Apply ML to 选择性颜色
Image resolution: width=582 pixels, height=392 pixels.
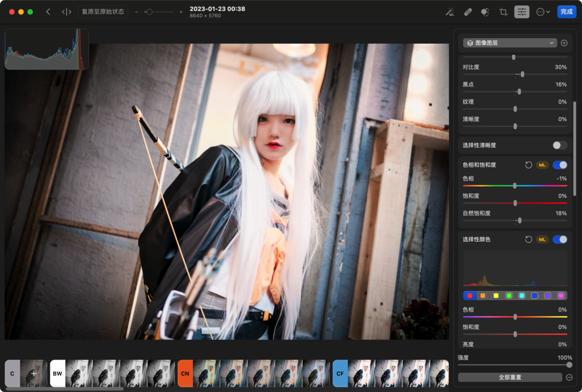[542, 239]
